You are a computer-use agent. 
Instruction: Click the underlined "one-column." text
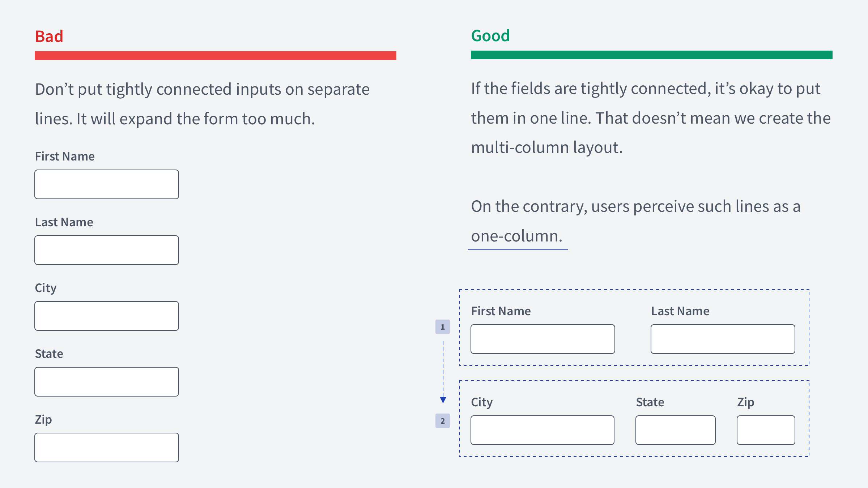516,236
